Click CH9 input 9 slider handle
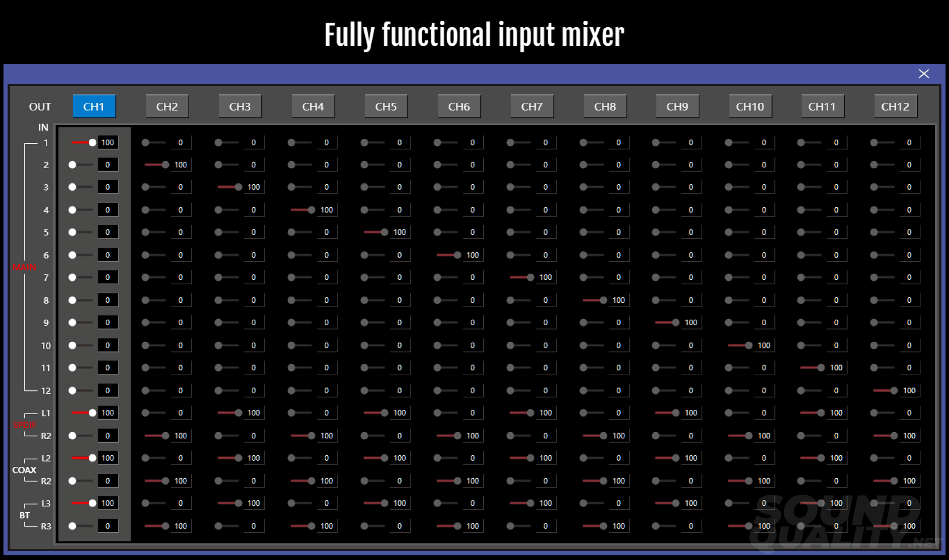Screen dimensions: 949x560 click(x=675, y=322)
